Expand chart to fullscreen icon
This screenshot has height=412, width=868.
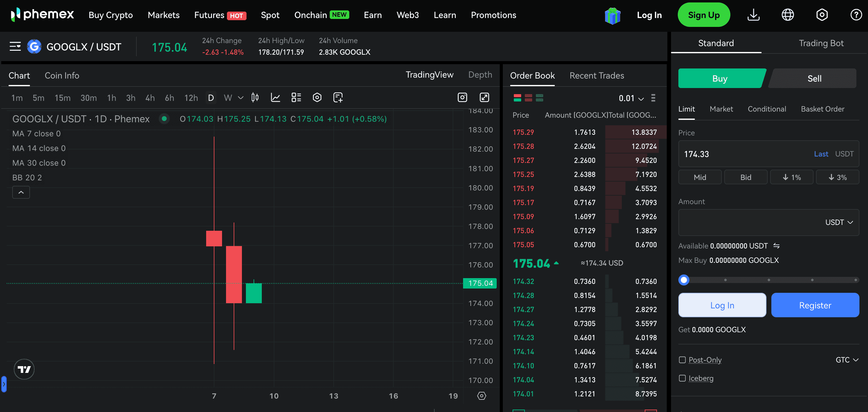pyautogui.click(x=484, y=97)
